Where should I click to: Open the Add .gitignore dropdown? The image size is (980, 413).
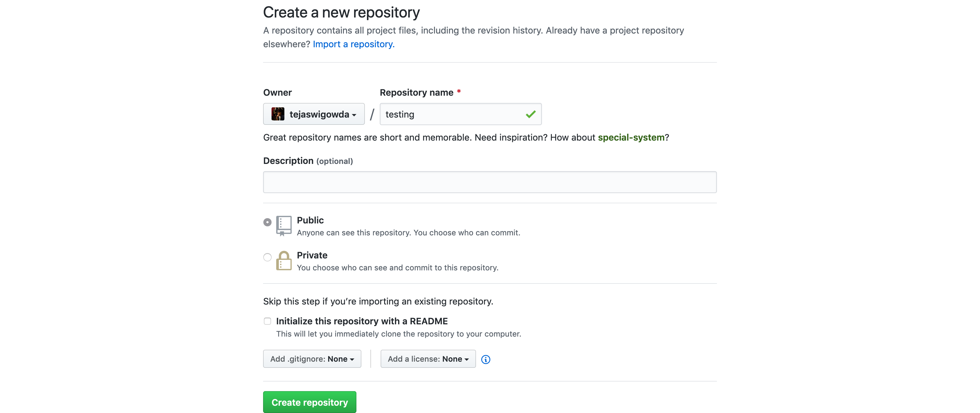coord(312,359)
